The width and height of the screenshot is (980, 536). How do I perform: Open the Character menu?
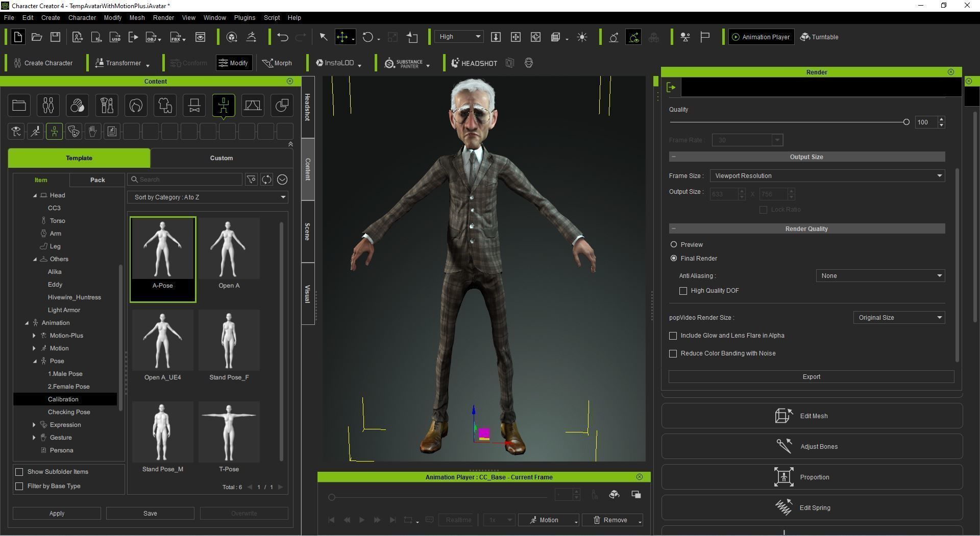click(x=82, y=17)
